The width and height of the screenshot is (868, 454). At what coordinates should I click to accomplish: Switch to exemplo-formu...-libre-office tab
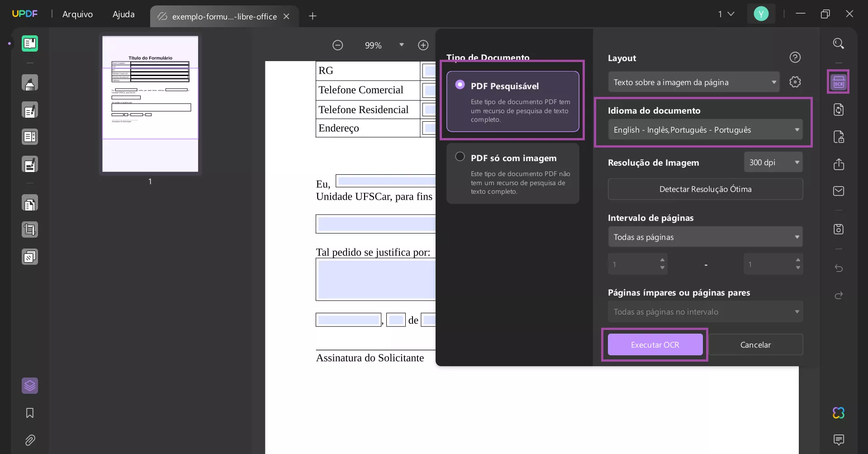click(224, 16)
